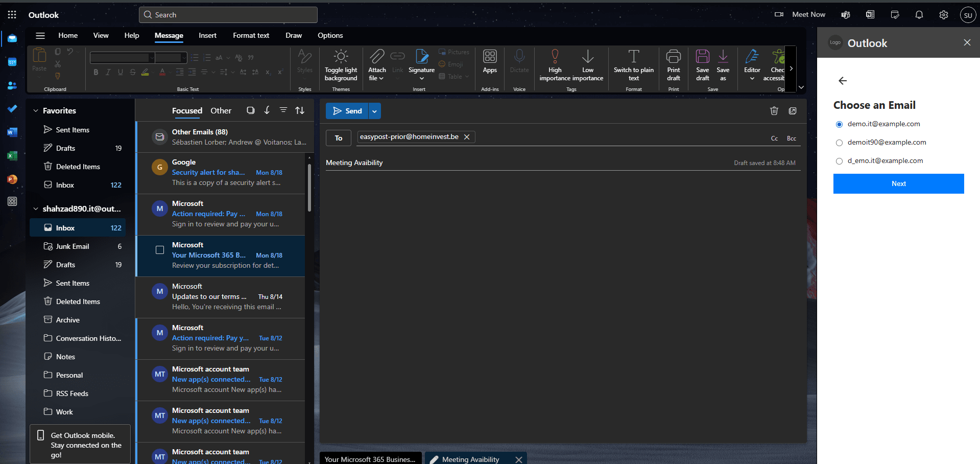Mark message as Low importance

[x=588, y=65]
